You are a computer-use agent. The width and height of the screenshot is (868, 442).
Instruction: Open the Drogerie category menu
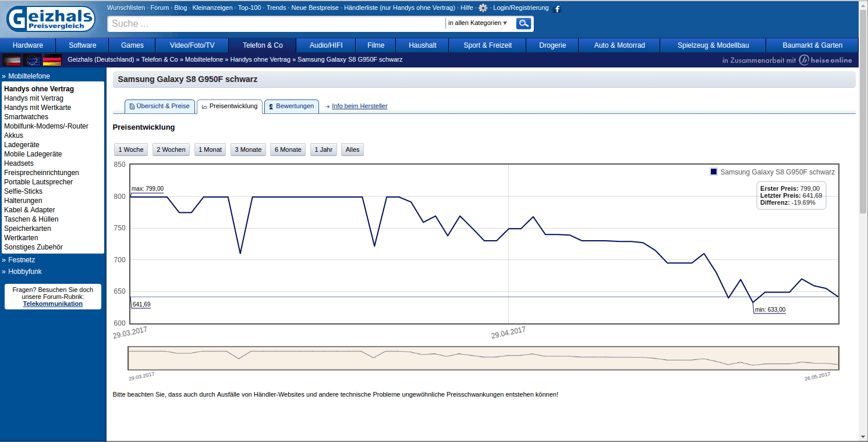552,45
